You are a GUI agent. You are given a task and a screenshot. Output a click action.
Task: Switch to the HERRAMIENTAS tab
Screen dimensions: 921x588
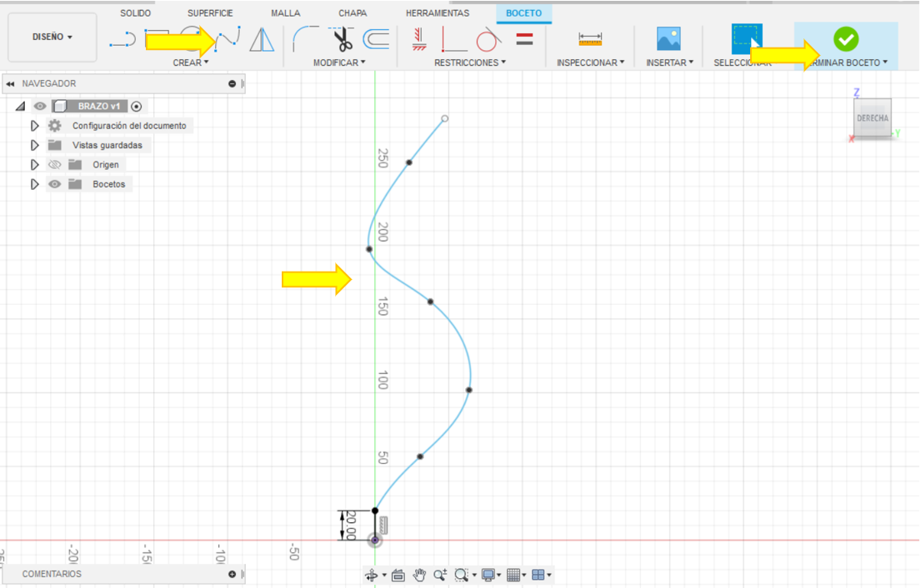(438, 13)
